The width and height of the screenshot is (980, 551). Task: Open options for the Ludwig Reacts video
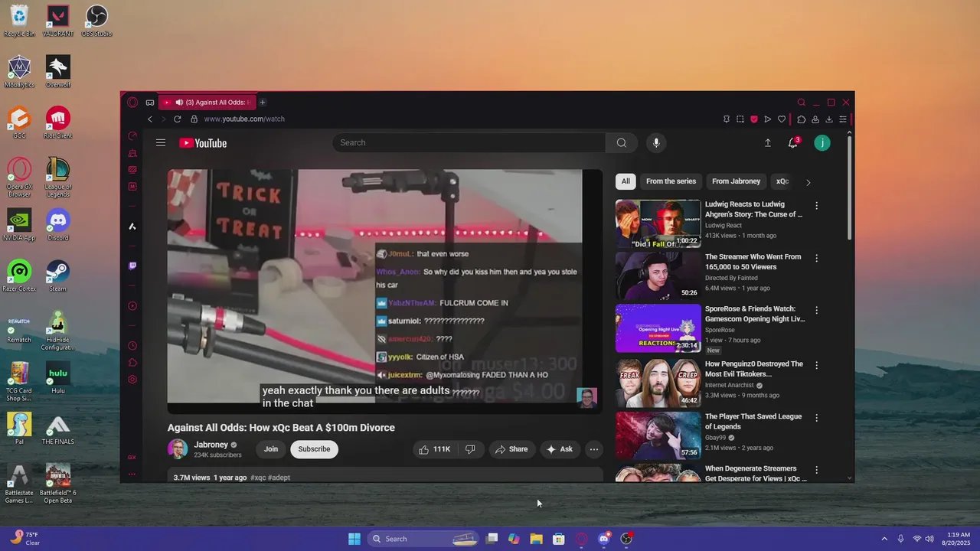(x=816, y=206)
